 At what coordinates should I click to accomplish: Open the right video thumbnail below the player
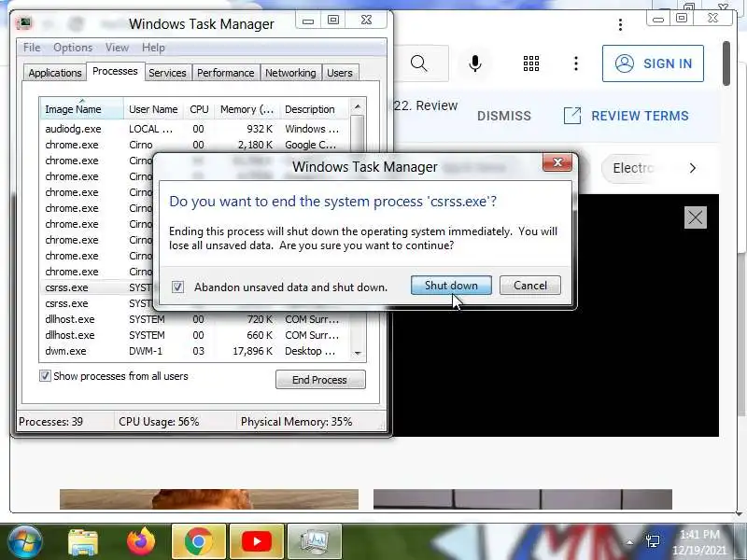(x=523, y=499)
